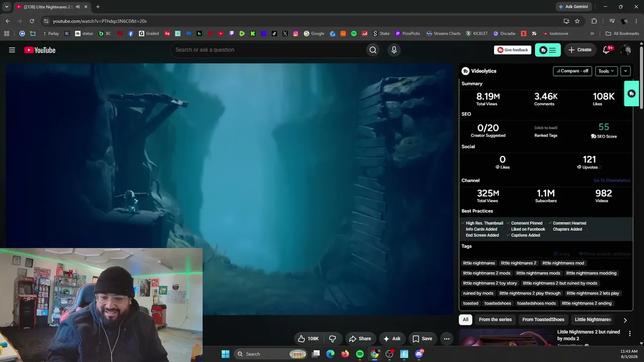644x362 pixels.
Task: Open the All Bookmarks folder
Action: click(622, 34)
